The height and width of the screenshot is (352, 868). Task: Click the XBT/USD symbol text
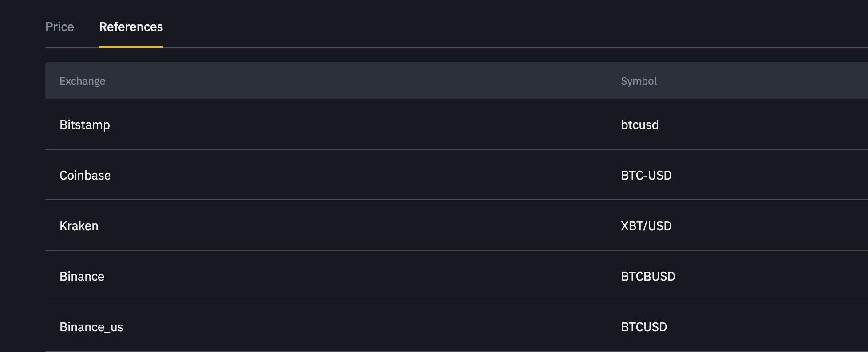[x=646, y=226]
